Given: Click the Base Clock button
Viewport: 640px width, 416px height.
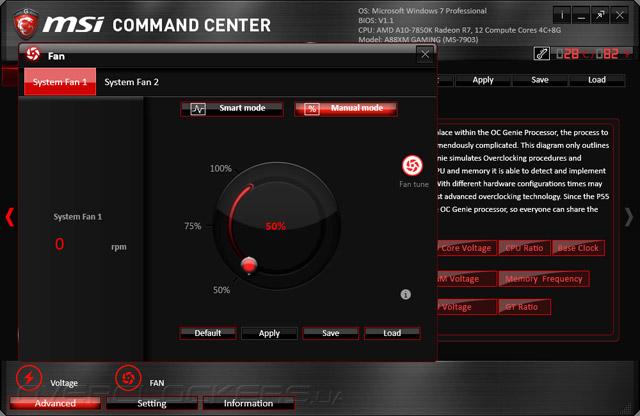Looking at the screenshot, I should coord(578,248).
